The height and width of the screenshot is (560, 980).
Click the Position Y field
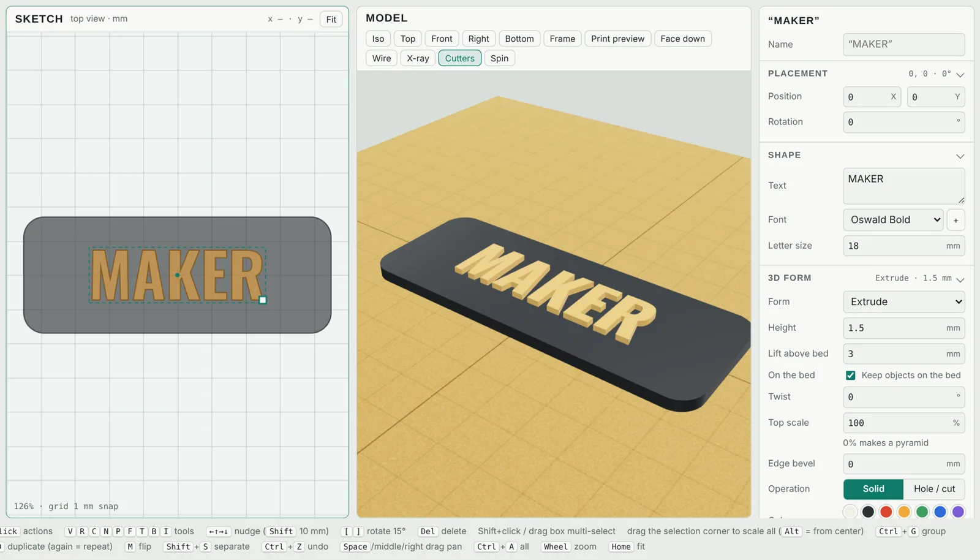click(x=936, y=97)
